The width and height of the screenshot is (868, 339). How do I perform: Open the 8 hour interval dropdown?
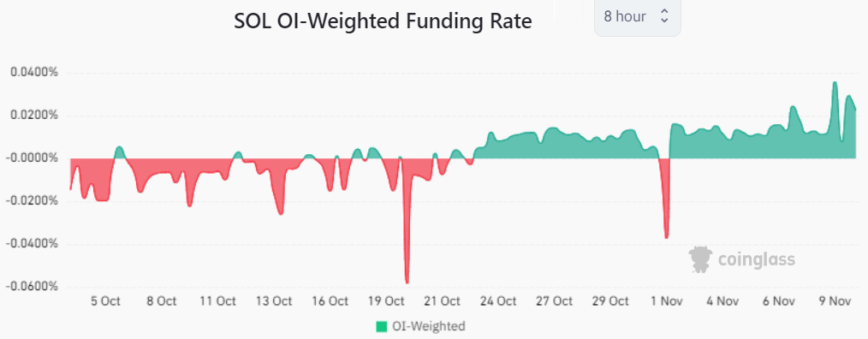click(637, 16)
